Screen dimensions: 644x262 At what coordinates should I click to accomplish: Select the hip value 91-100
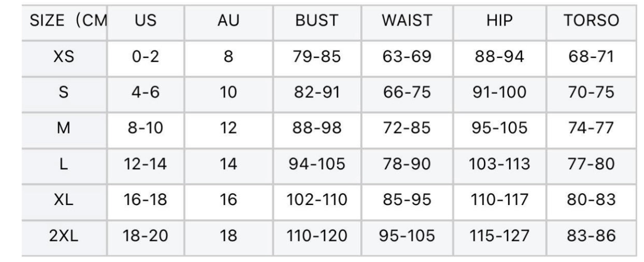pos(500,92)
